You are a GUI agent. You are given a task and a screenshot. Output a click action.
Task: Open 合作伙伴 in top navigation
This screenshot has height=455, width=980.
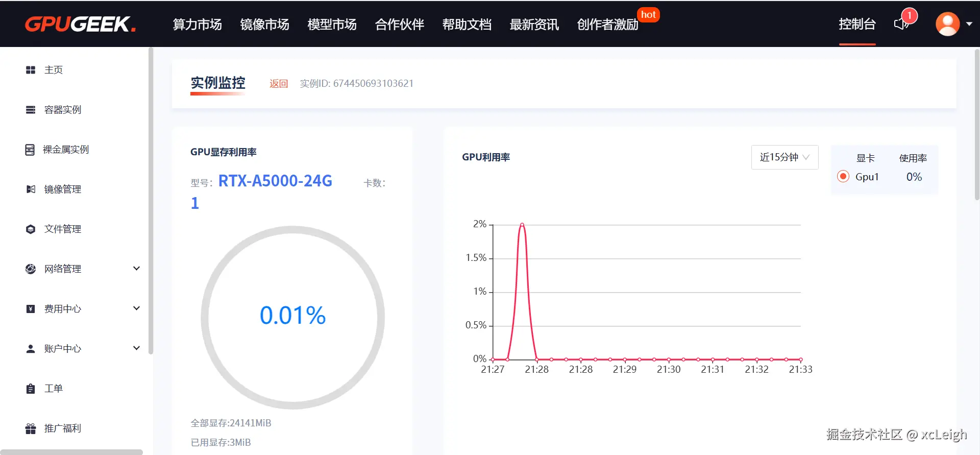tap(399, 25)
